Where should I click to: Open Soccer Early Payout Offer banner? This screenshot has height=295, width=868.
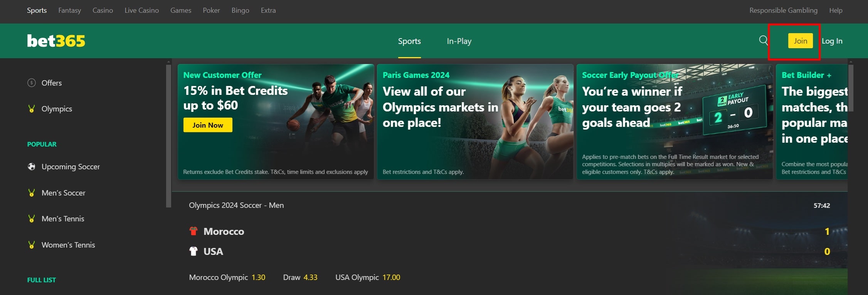(x=675, y=121)
